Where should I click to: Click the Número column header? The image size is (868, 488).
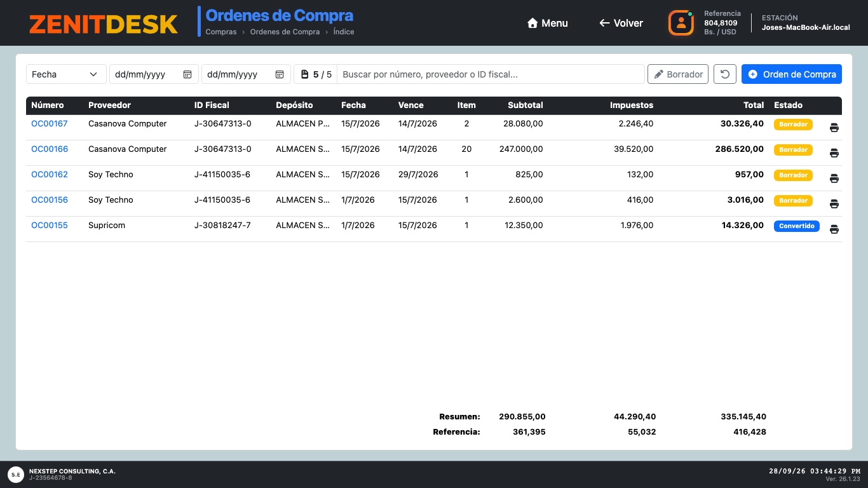coord(48,105)
